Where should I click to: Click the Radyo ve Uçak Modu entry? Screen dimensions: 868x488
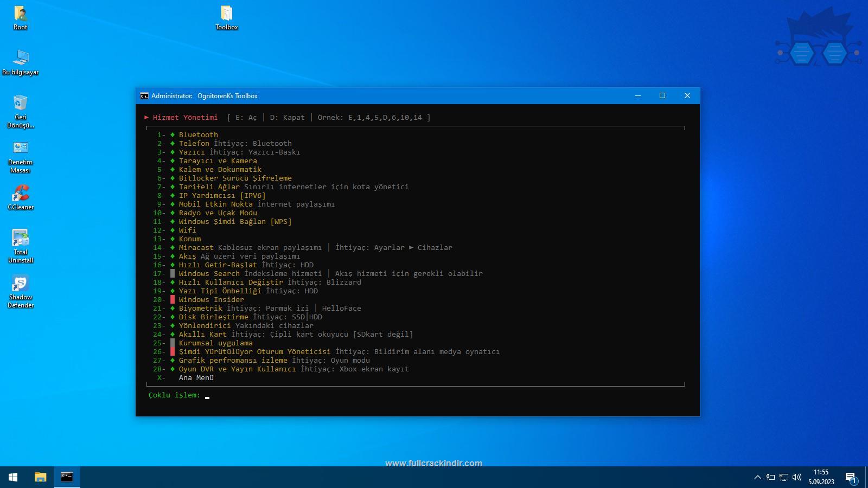coord(218,213)
